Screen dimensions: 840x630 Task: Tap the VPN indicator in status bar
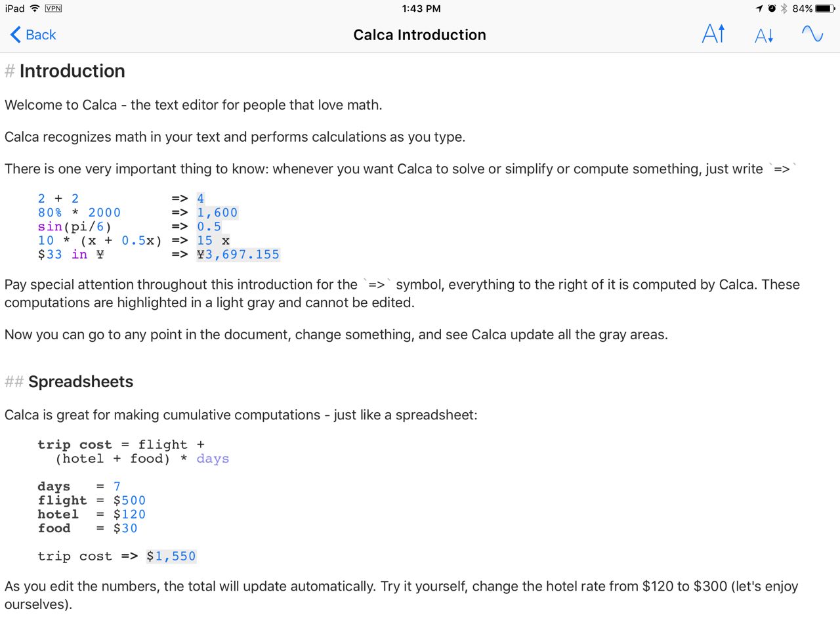pos(53,9)
